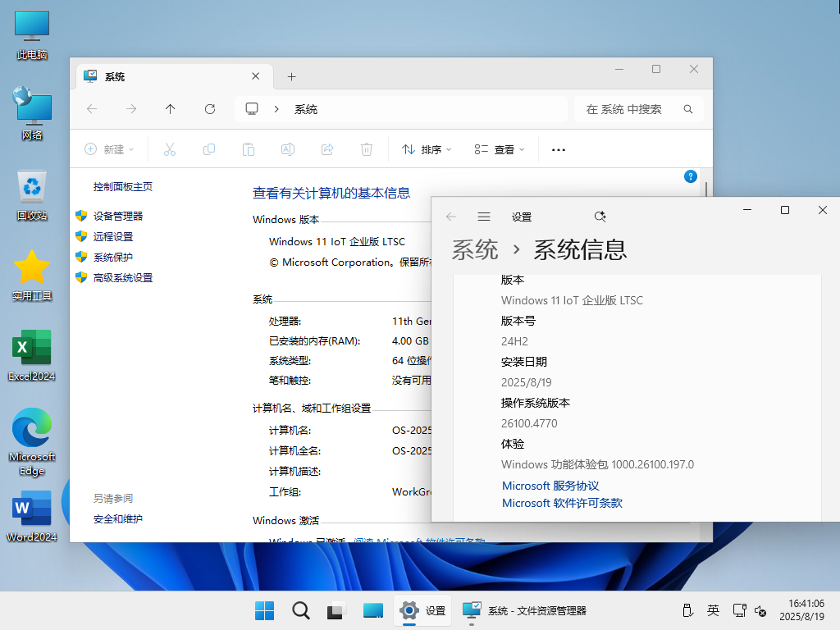Viewport: 840px width, 630px height.
Task: Open the 实用工具 star icon
Action: pyautogui.click(x=32, y=276)
